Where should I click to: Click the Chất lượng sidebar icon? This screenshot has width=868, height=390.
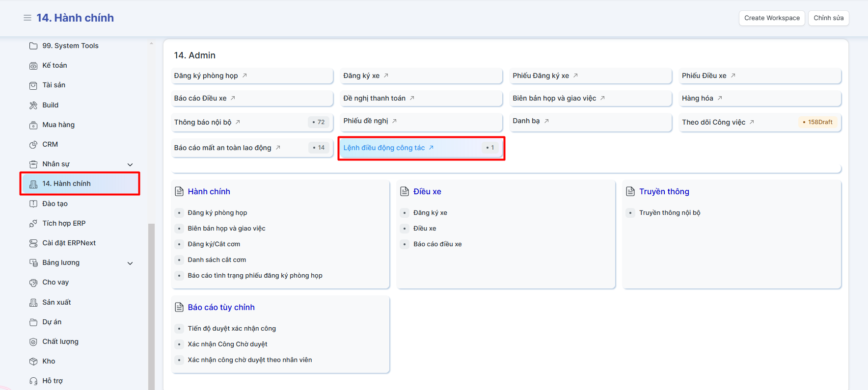point(33,342)
